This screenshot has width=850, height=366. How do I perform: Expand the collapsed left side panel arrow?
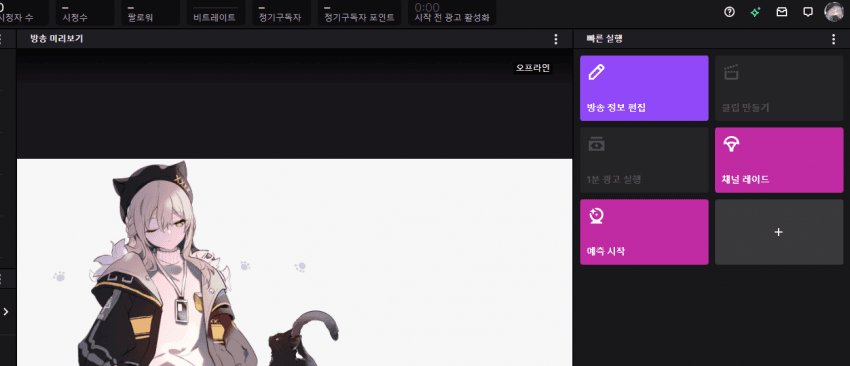(x=6, y=312)
